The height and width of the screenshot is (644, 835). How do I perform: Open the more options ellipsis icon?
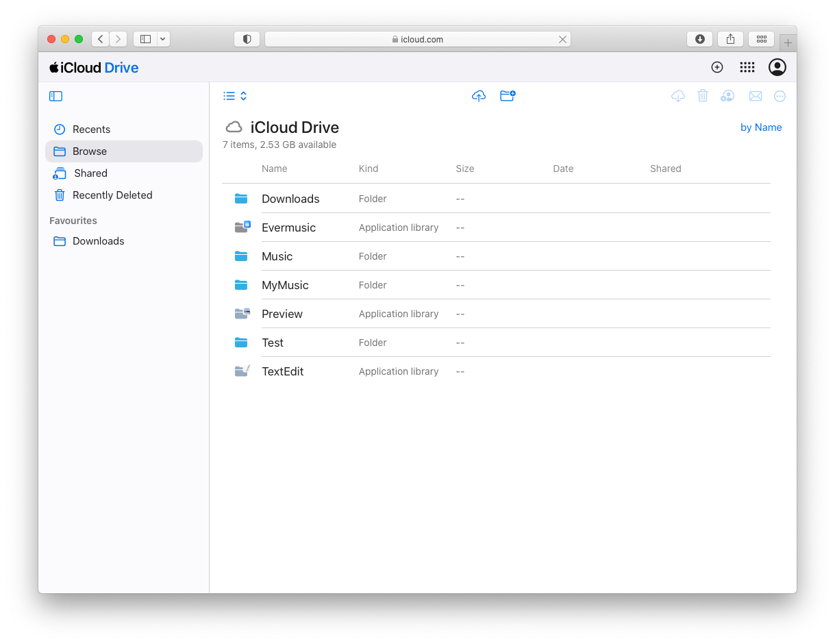click(x=780, y=96)
